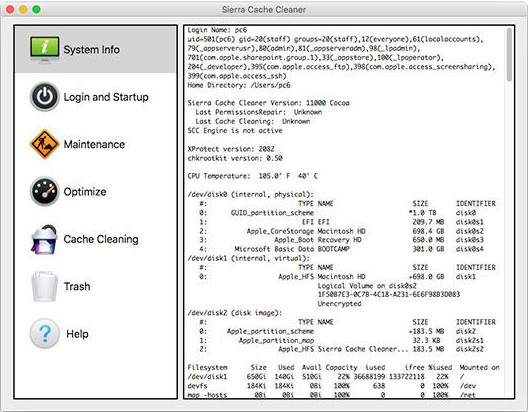This screenshot has width=528, height=412.
Task: Click the '/dev/disk2 (disk image)' heading
Action: [x=235, y=313]
